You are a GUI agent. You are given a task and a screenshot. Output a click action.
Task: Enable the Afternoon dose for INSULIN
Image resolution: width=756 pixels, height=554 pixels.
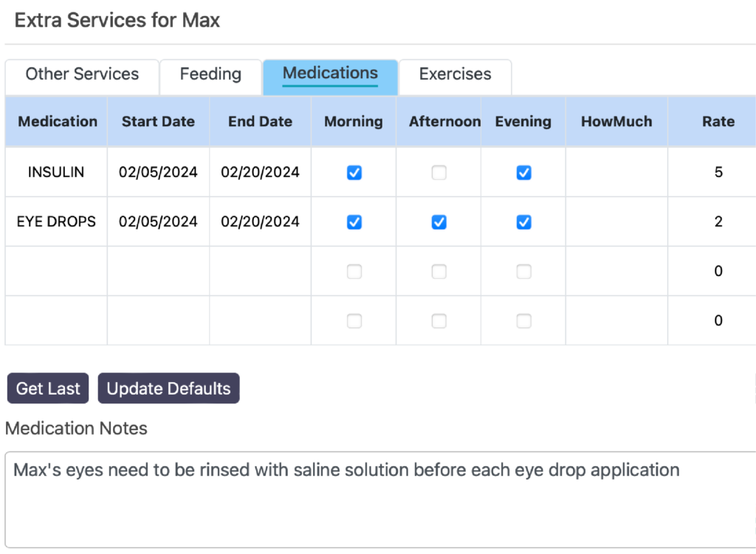tap(439, 172)
